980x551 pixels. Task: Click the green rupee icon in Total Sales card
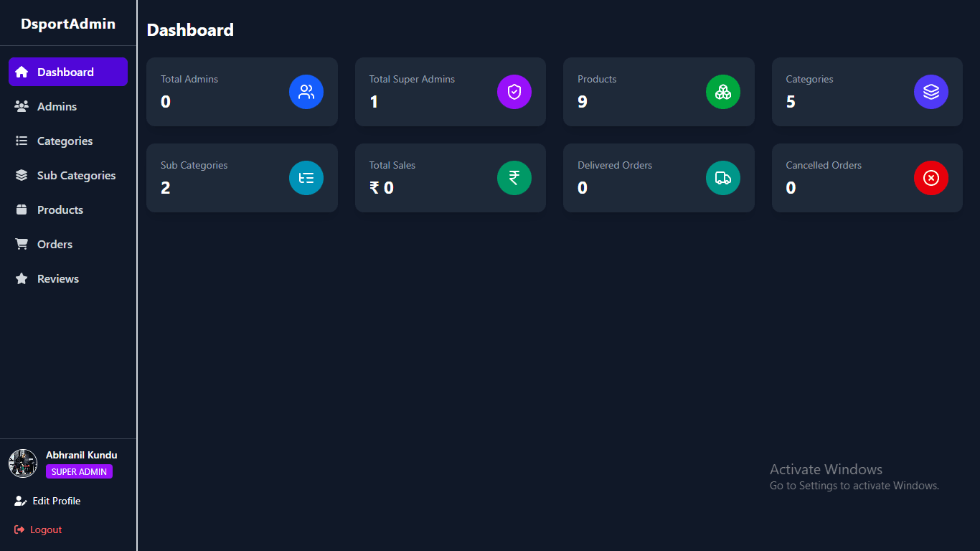pyautogui.click(x=514, y=178)
